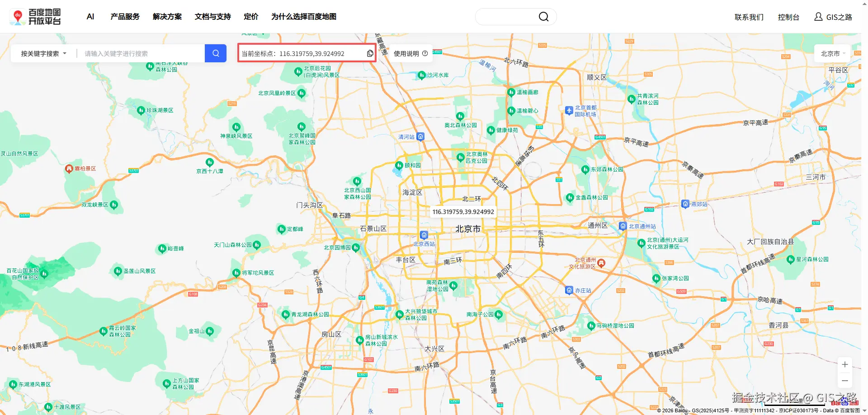Click the Baidu Map Open Platform logo
The width and height of the screenshot is (868, 415).
(x=35, y=17)
